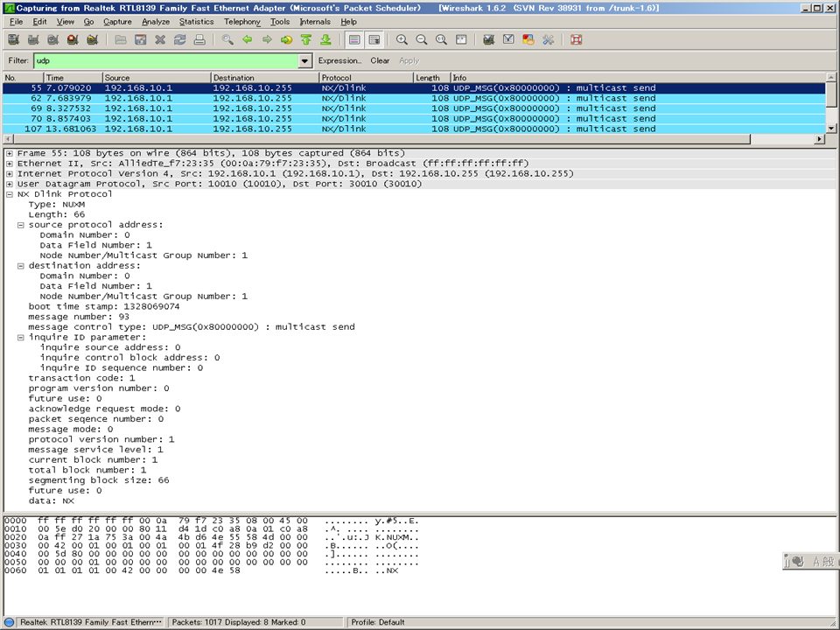
Task: Collapse the inquire ID parameter section
Action: tap(21, 337)
